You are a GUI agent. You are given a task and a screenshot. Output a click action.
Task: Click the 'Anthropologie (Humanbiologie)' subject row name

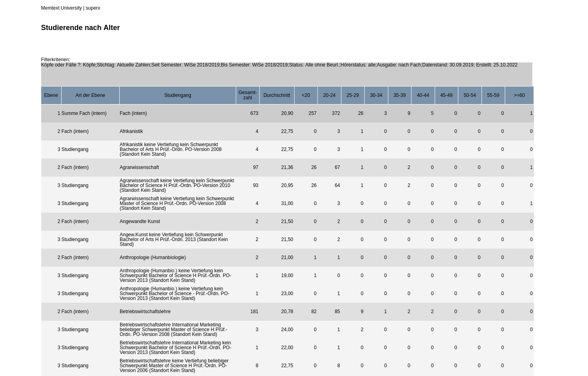153,257
